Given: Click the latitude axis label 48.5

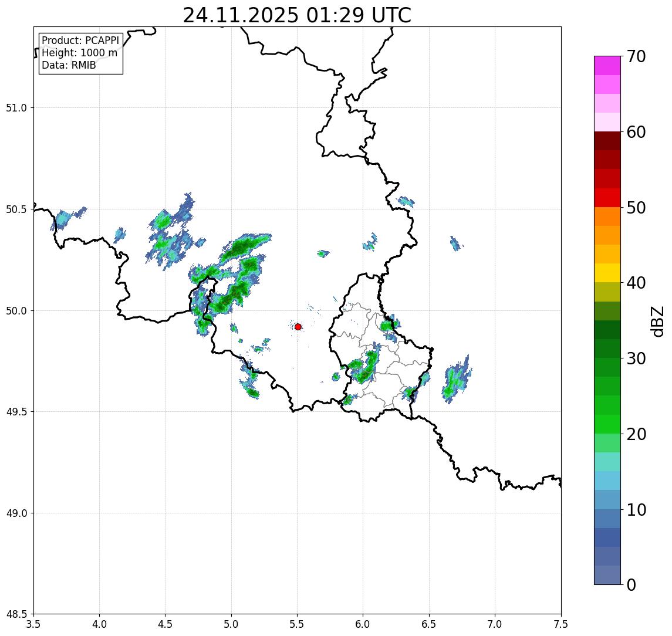Looking at the screenshot, I should [16, 614].
